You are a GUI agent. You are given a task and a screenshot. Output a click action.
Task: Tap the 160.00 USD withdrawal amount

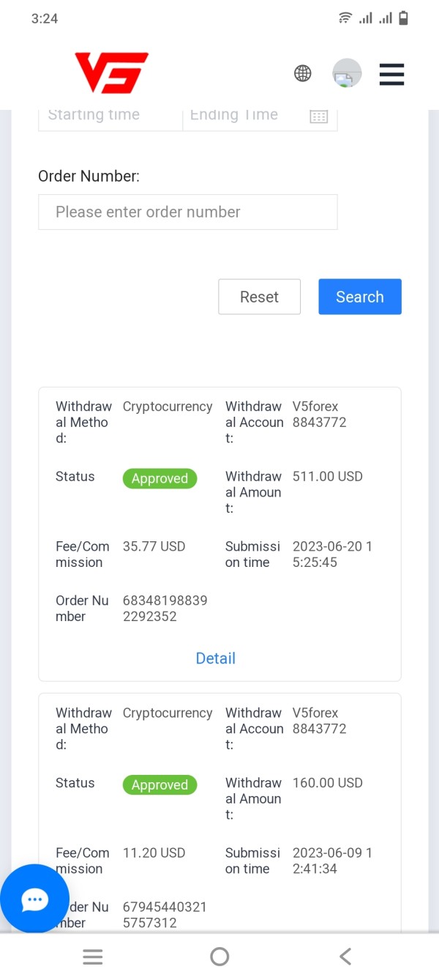[327, 783]
